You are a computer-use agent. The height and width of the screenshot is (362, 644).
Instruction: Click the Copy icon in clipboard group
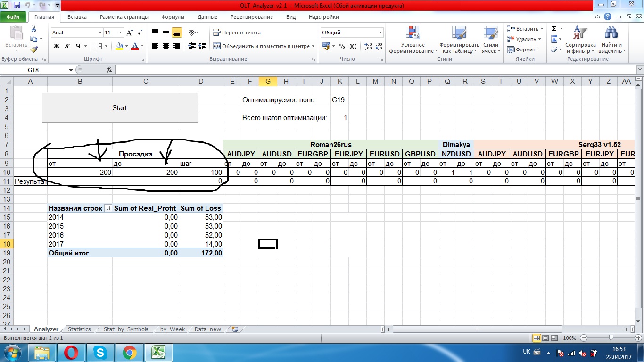33,39
